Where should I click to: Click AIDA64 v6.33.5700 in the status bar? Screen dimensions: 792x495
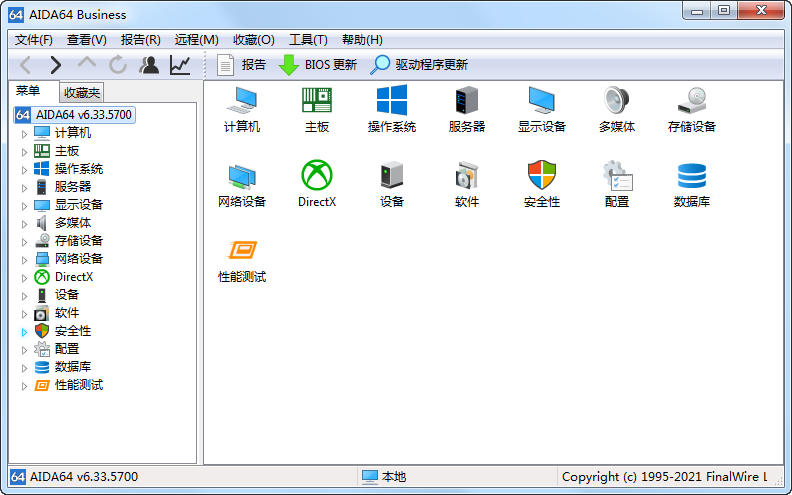74,477
